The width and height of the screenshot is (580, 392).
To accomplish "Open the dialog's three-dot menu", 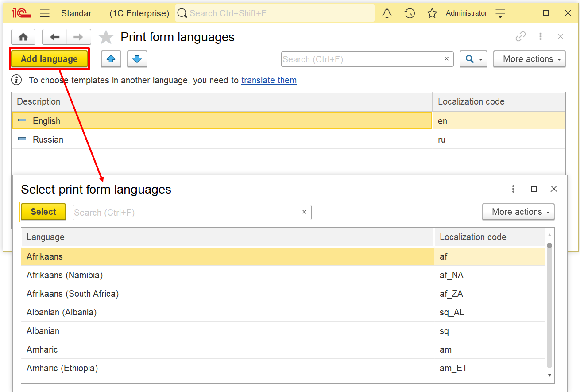I will 513,189.
